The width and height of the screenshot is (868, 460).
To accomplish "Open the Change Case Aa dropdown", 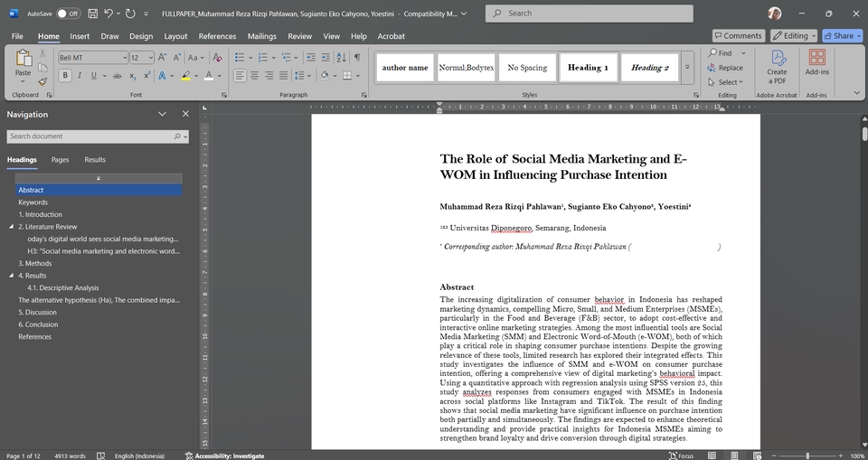I will click(196, 58).
